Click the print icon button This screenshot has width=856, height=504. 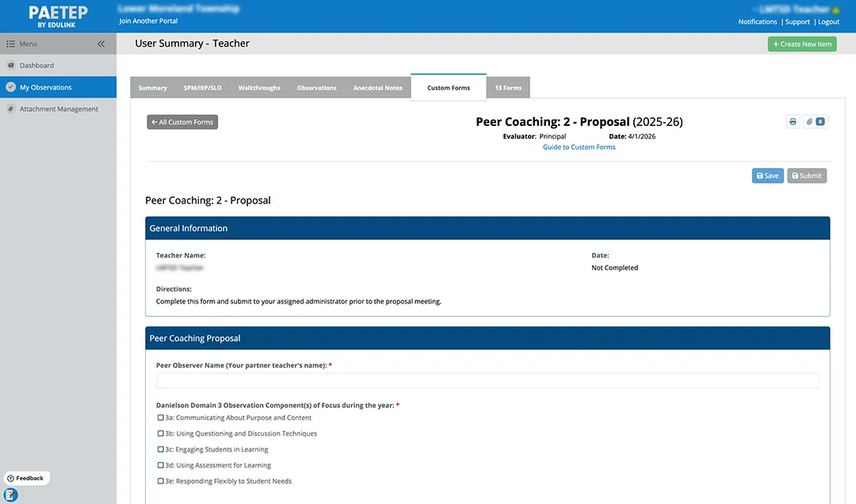click(793, 122)
